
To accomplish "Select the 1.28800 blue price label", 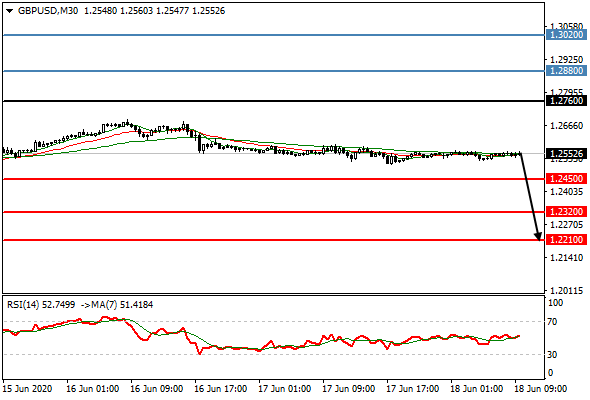I will (x=566, y=70).
